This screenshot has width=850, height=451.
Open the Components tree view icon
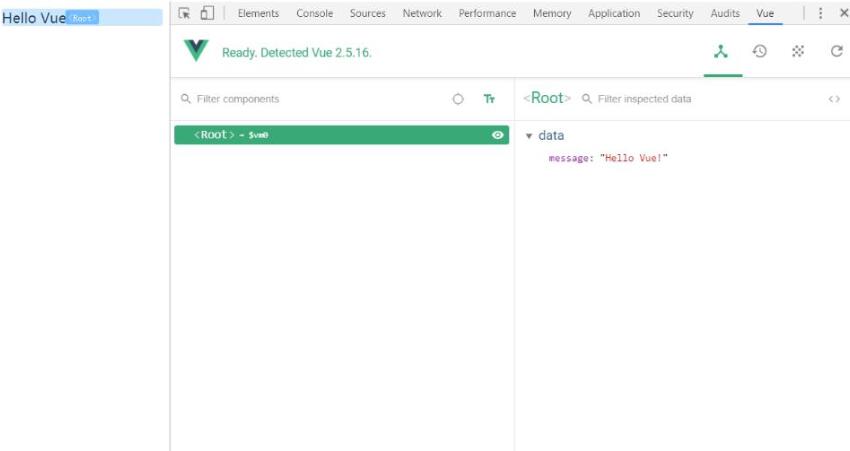[x=721, y=52]
